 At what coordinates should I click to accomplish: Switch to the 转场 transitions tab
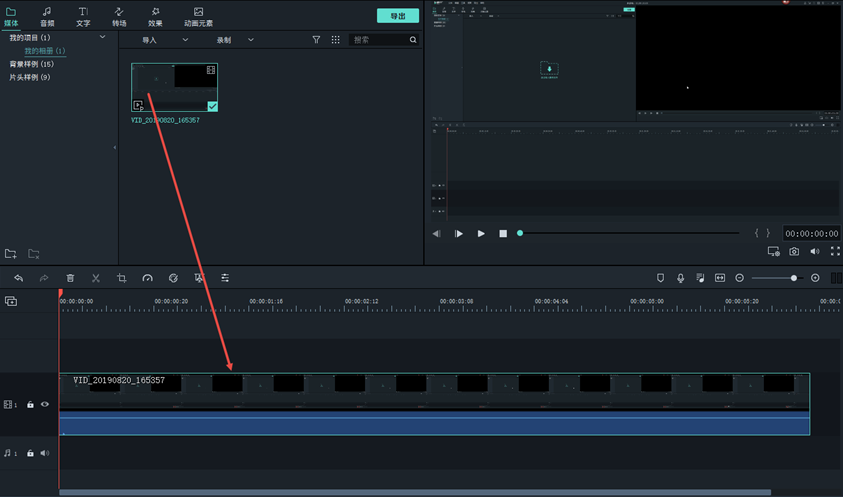tap(119, 17)
